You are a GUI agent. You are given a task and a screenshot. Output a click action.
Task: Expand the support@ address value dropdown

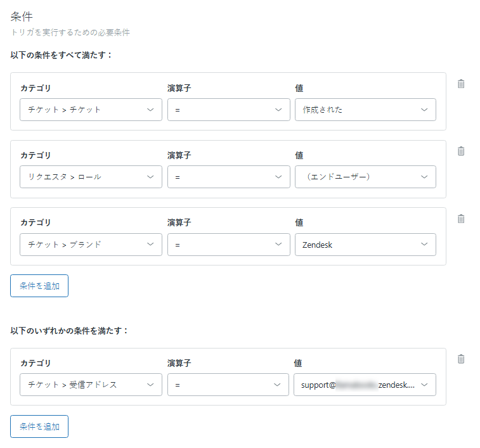[x=365, y=385]
